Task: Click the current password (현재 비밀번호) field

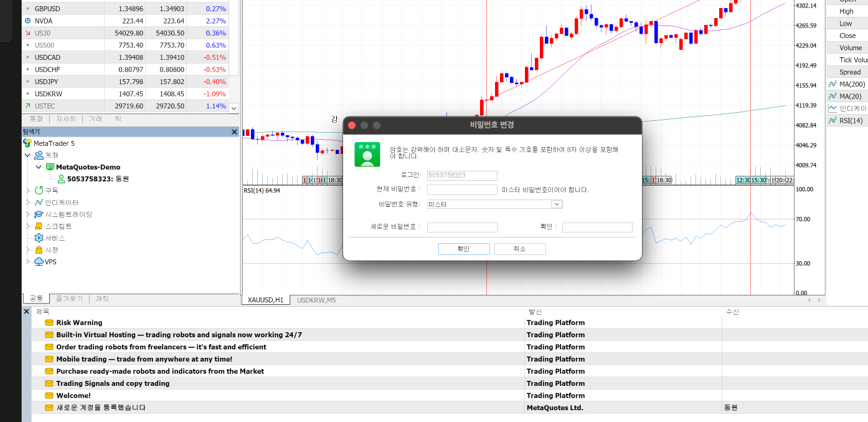Action: (x=462, y=189)
